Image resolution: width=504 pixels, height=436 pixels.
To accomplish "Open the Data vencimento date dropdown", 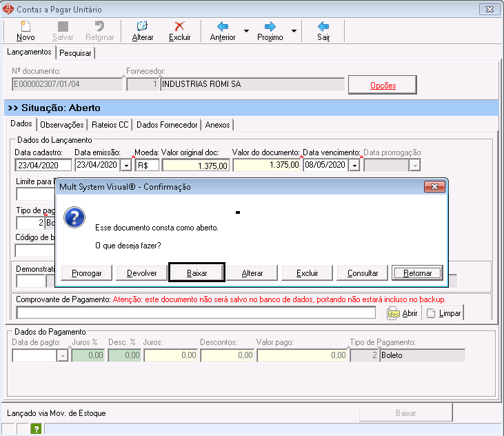I will 354,166.
